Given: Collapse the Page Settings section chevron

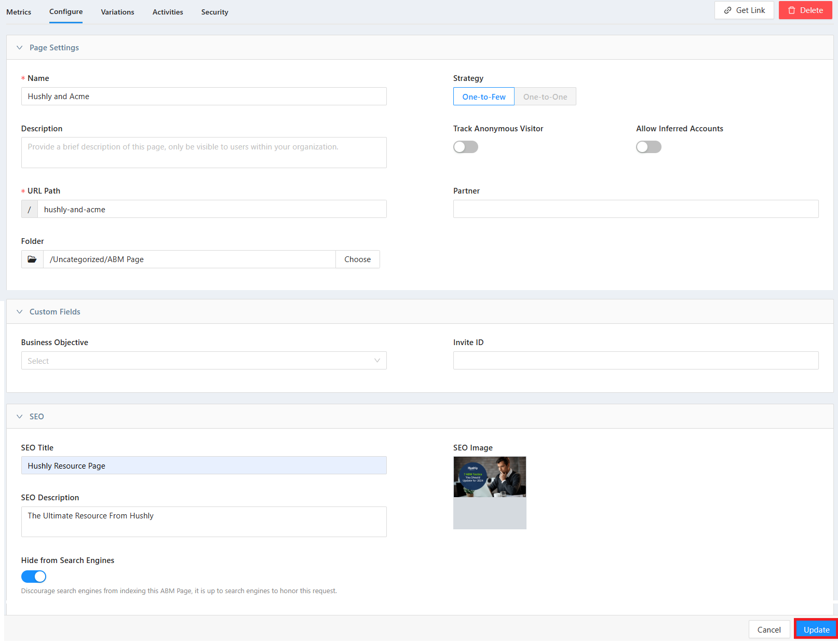Looking at the screenshot, I should [20, 48].
